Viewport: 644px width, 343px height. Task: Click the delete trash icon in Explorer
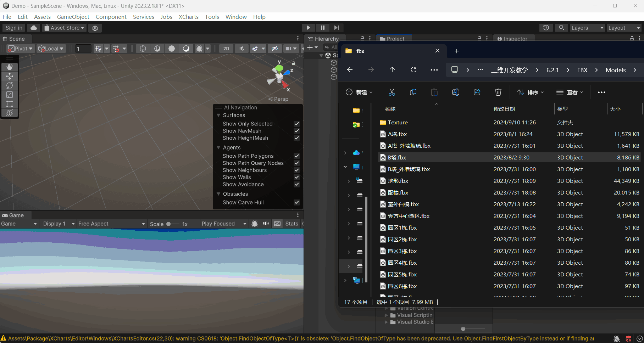coord(498,92)
